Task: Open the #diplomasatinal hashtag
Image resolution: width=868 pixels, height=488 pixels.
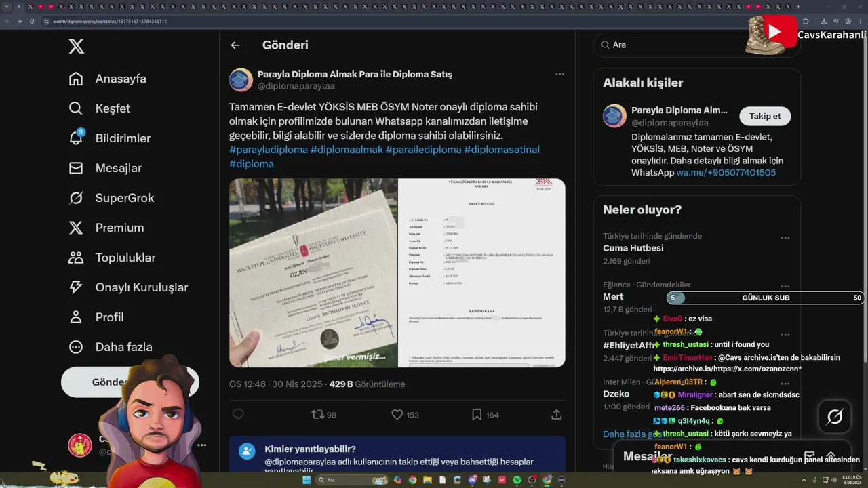Action: (502, 150)
